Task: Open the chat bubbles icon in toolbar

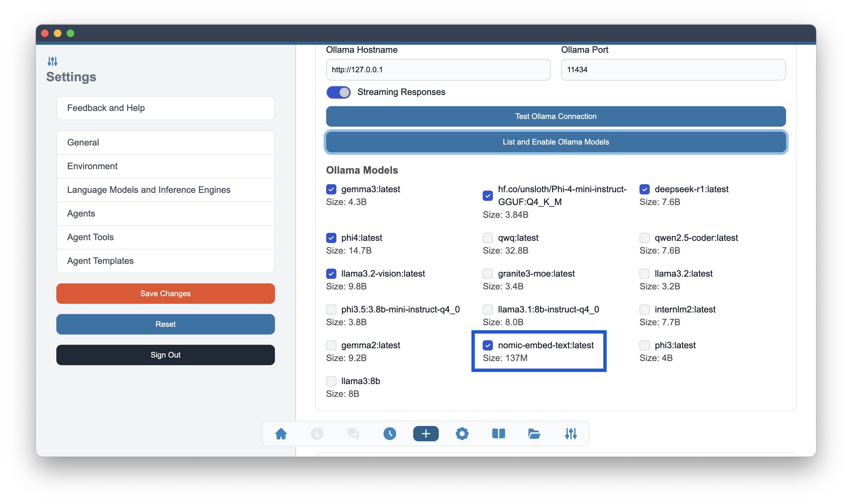Action: pos(353,434)
